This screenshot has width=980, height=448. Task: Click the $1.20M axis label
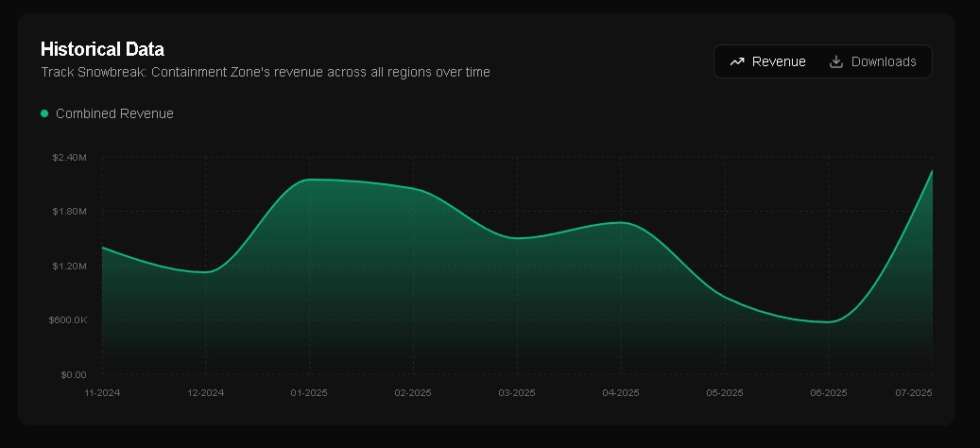coord(69,266)
